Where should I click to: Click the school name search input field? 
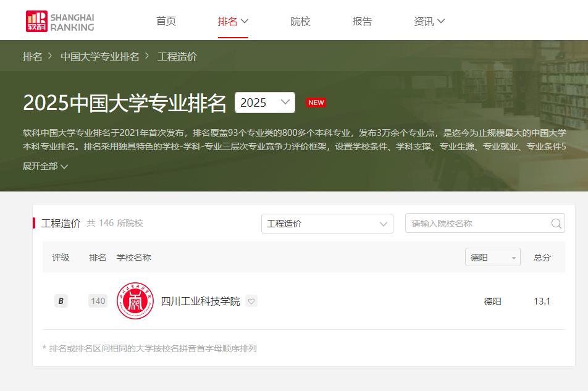click(x=477, y=224)
